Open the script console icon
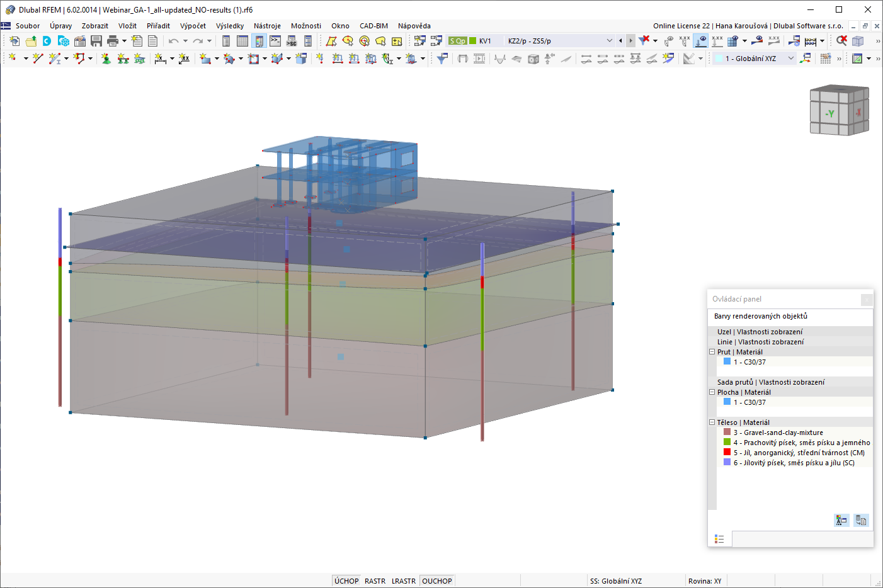Image resolution: width=883 pixels, height=588 pixels. 275,41
